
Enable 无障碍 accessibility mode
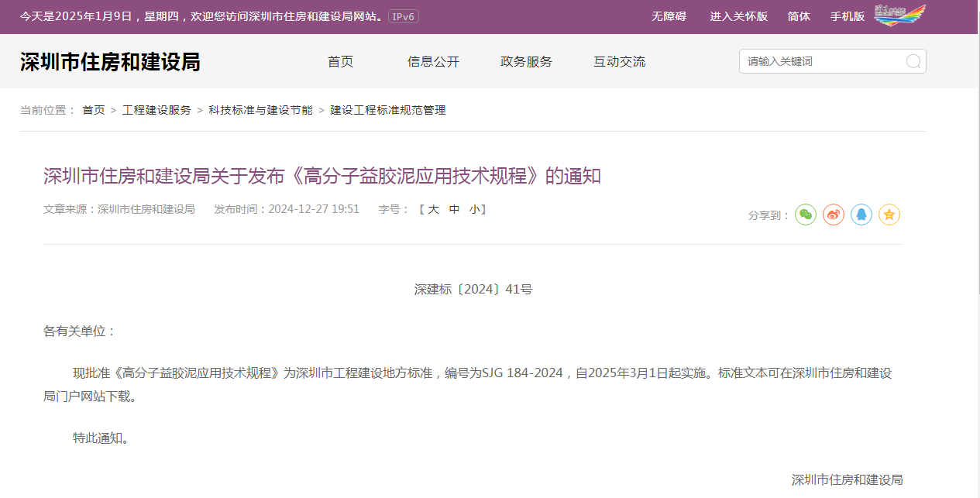669,16
